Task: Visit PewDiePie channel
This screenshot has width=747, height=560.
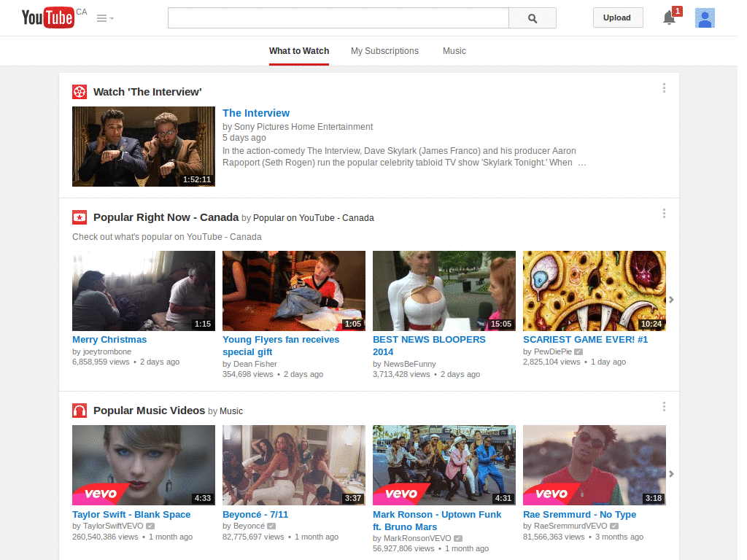Action: (553, 352)
